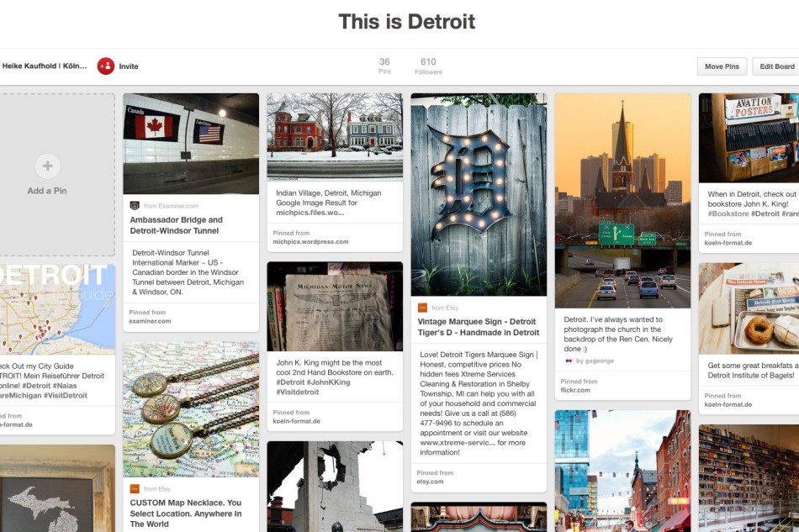Open the Ambassador Bridge and Detroit-Windsor Tunnel title
Screen dimensions: 799x532
pos(177,225)
